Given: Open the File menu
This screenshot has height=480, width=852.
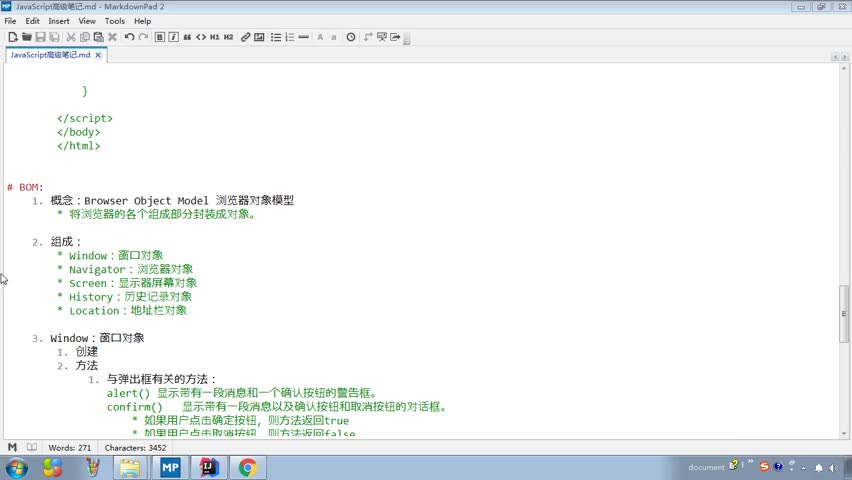Looking at the screenshot, I should click(10, 21).
